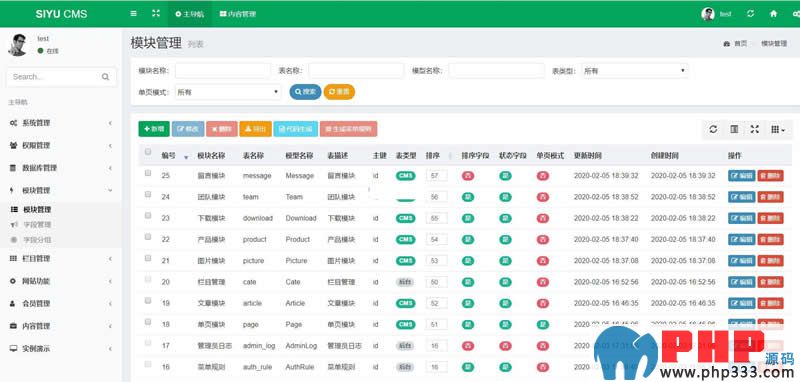Click red 删除 button for picture row
The width and height of the screenshot is (800, 382).
coord(770,261)
